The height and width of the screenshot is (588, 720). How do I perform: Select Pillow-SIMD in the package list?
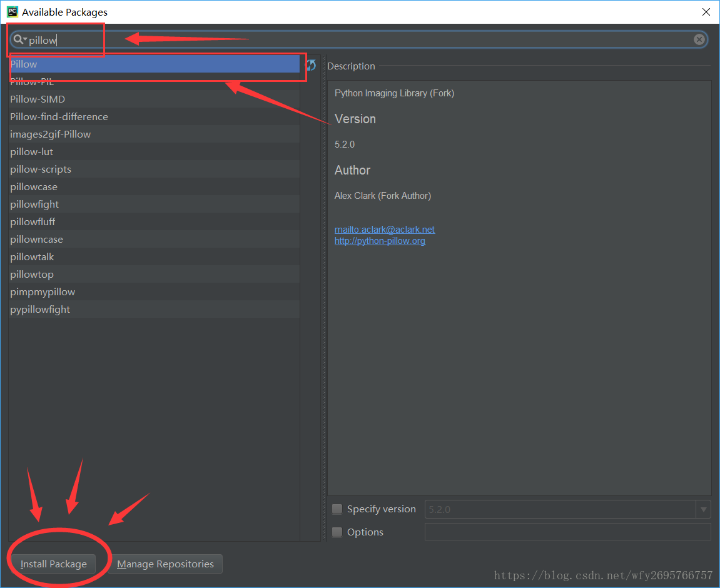coord(38,99)
